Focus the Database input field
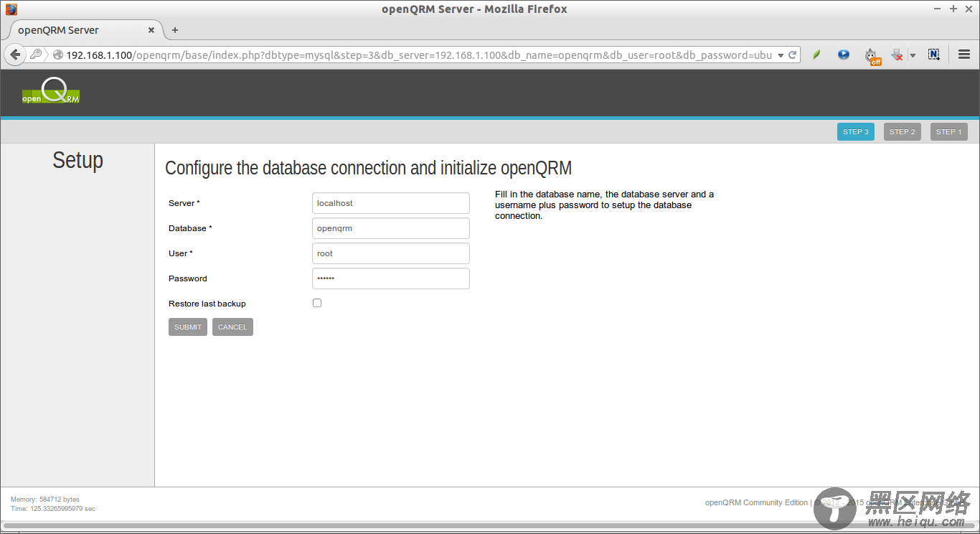This screenshot has width=980, height=534. click(x=391, y=228)
